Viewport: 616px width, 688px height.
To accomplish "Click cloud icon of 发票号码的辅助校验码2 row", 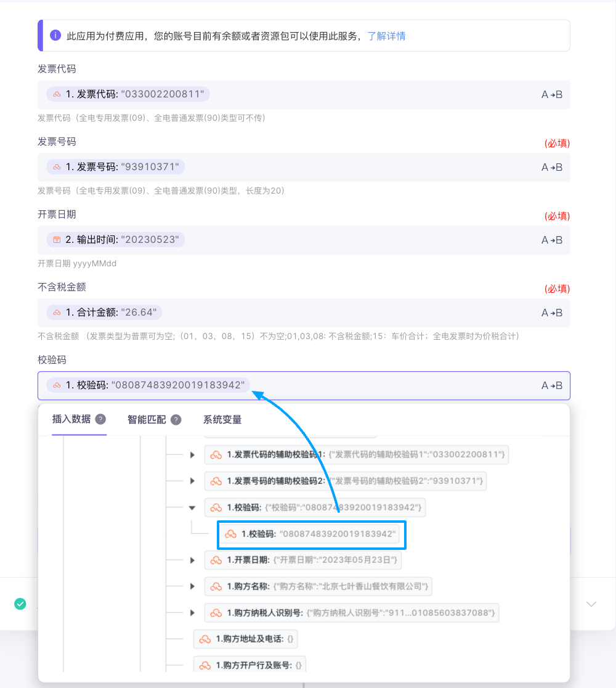I will tap(216, 481).
